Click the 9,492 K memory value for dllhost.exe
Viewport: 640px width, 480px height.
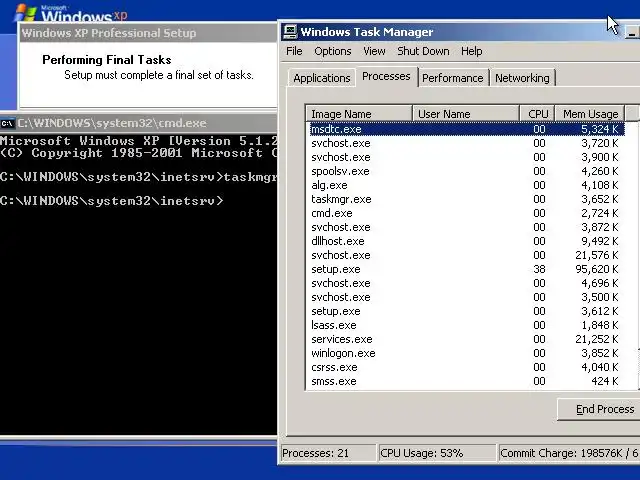600,241
